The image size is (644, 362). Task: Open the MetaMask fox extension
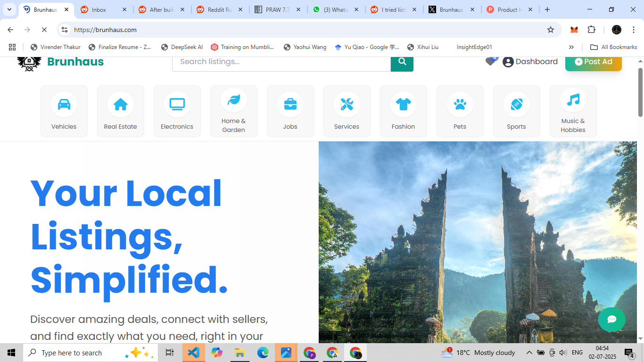[574, 30]
